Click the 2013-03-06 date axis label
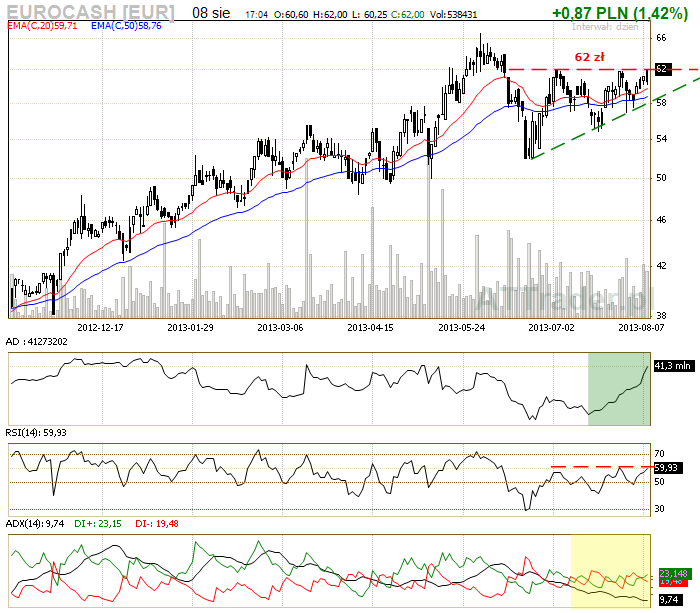 point(280,328)
